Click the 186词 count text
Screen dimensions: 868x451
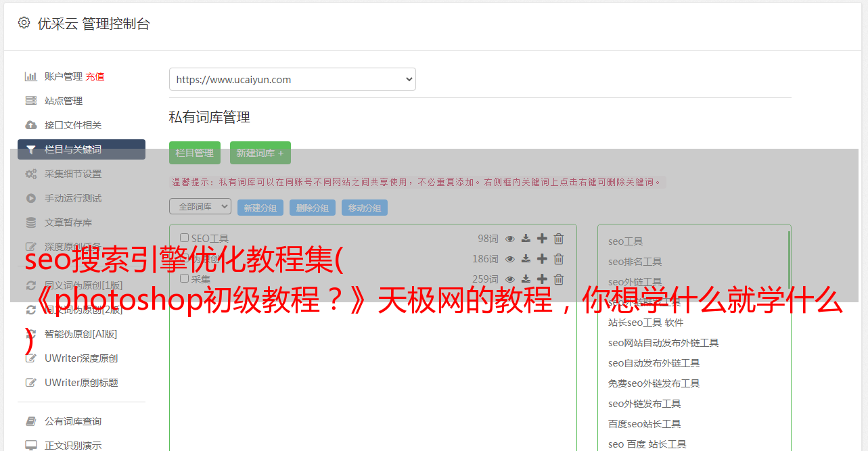485,259
